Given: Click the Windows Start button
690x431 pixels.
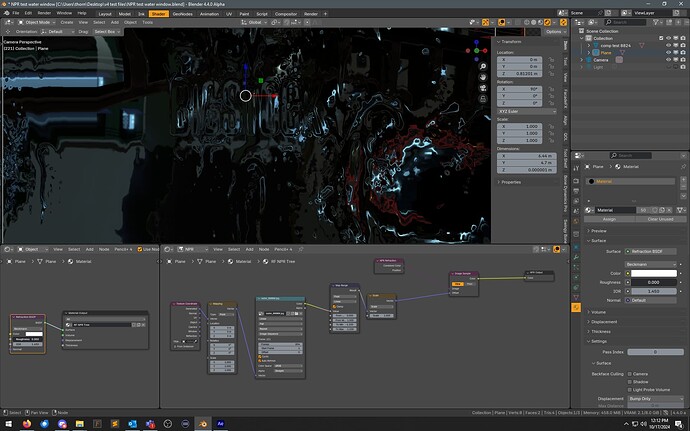Looking at the screenshot, I should 8,424.
